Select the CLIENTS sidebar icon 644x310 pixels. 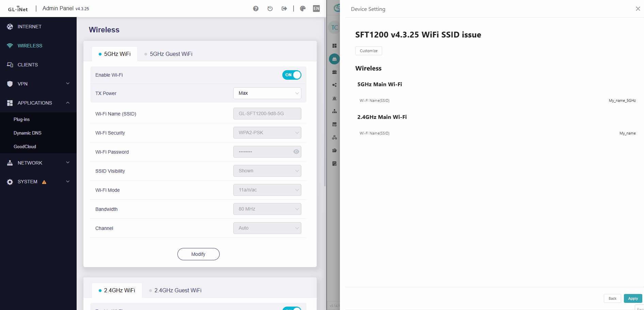tap(10, 64)
